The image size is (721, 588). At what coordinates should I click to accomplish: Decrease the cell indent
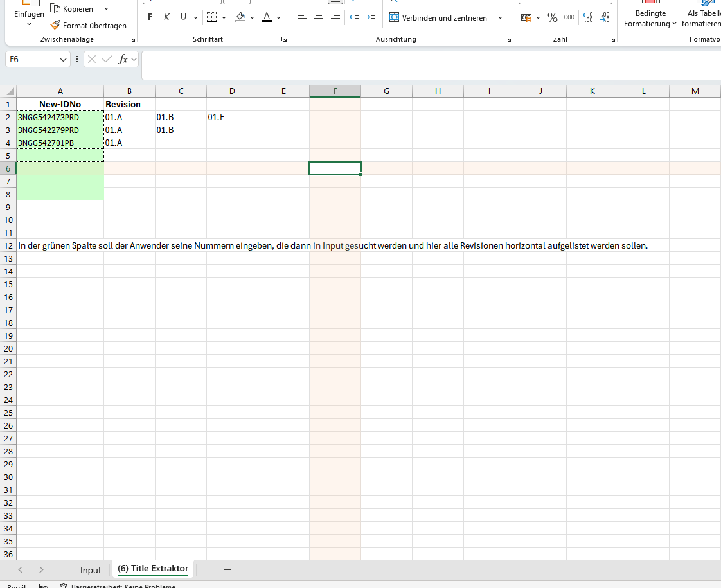click(353, 17)
